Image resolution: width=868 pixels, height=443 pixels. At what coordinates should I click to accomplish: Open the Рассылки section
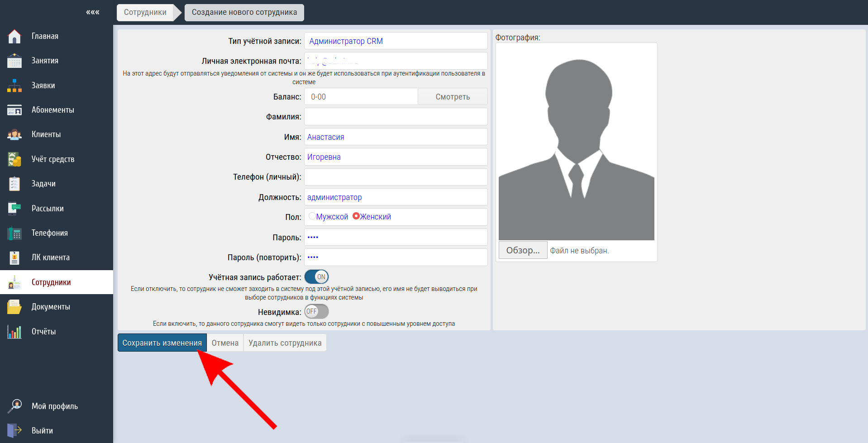click(x=48, y=209)
